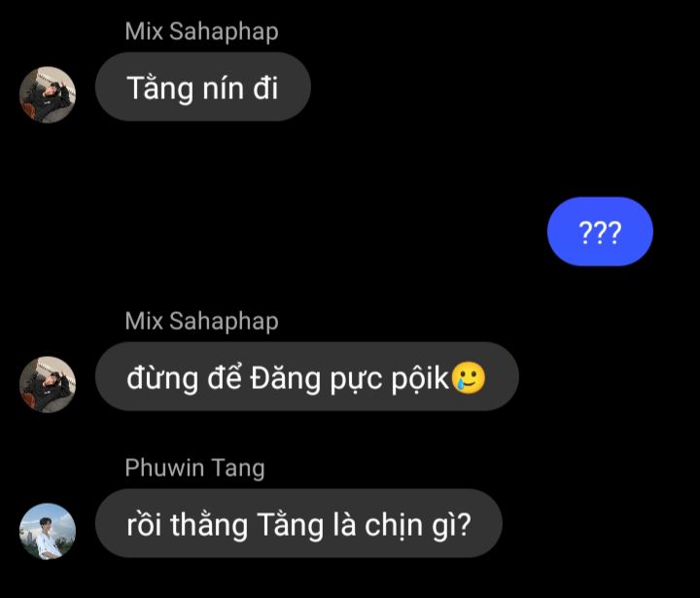This screenshot has width=700, height=598.
Task: Click the word "đừng" starting Mix's second message
Action: tap(162, 378)
